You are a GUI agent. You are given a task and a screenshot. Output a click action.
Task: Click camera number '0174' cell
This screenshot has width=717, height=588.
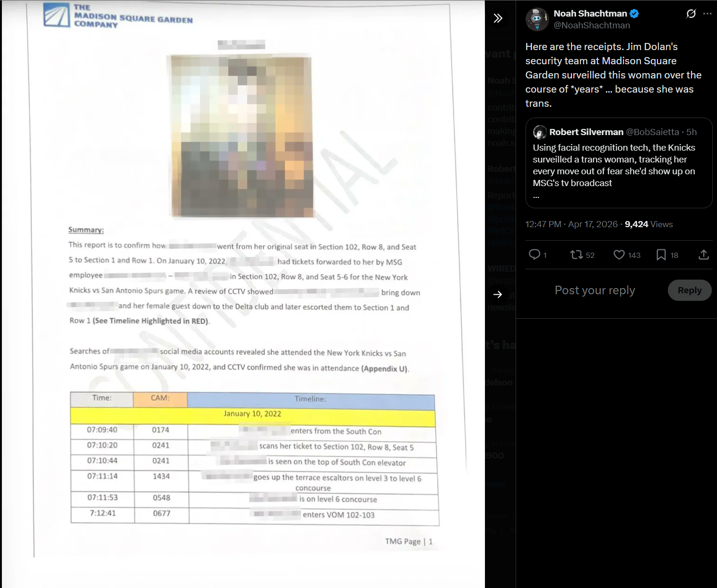(x=161, y=430)
